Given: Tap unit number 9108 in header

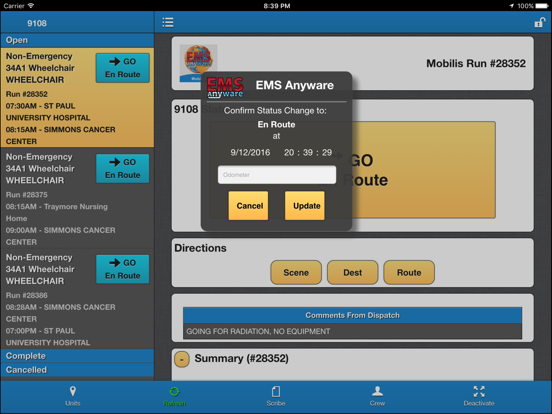Looking at the screenshot, I should pyautogui.click(x=37, y=23).
